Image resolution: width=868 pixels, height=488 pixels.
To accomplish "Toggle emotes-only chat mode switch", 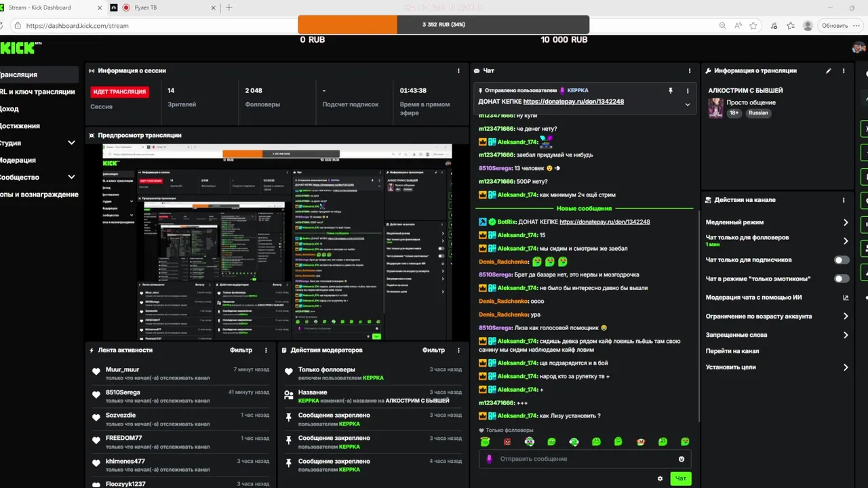I will click(842, 279).
